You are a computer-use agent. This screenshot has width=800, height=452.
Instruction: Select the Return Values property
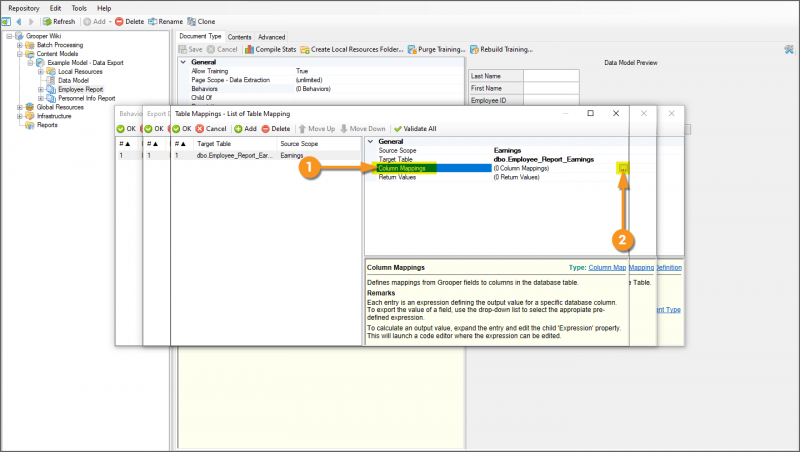coord(397,177)
